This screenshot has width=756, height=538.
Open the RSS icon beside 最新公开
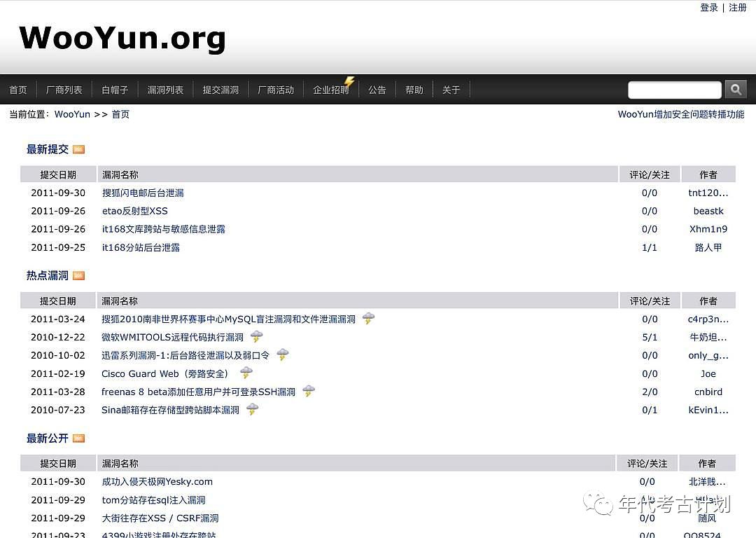click(x=78, y=438)
